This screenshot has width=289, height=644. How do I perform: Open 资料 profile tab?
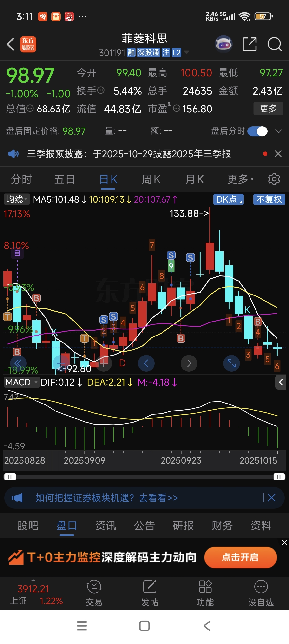[x=261, y=525]
